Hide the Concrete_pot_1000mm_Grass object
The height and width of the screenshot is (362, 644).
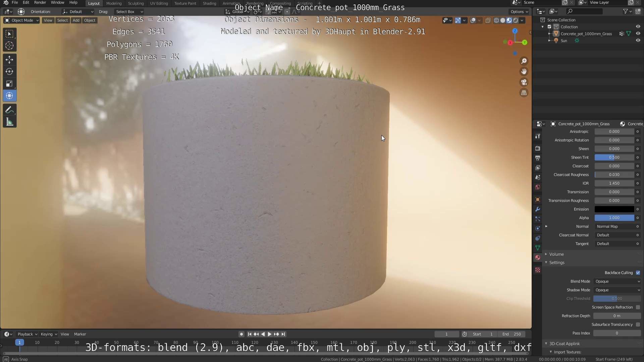[638, 34]
